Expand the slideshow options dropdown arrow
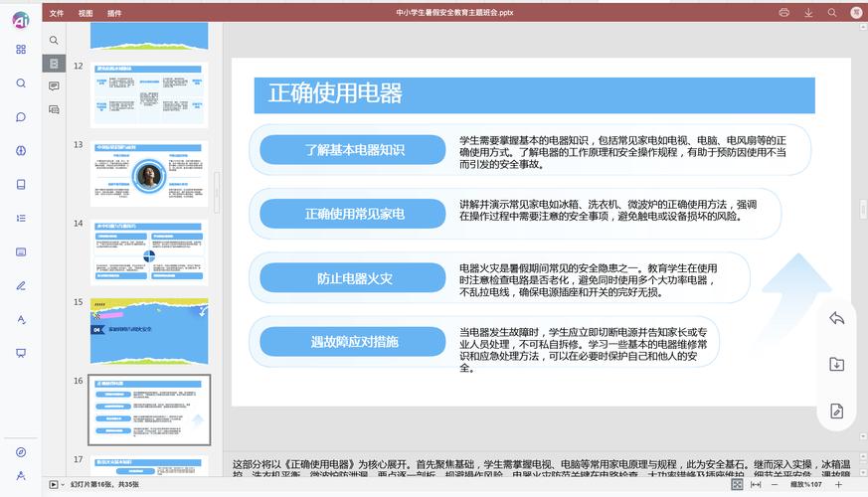 62,485
